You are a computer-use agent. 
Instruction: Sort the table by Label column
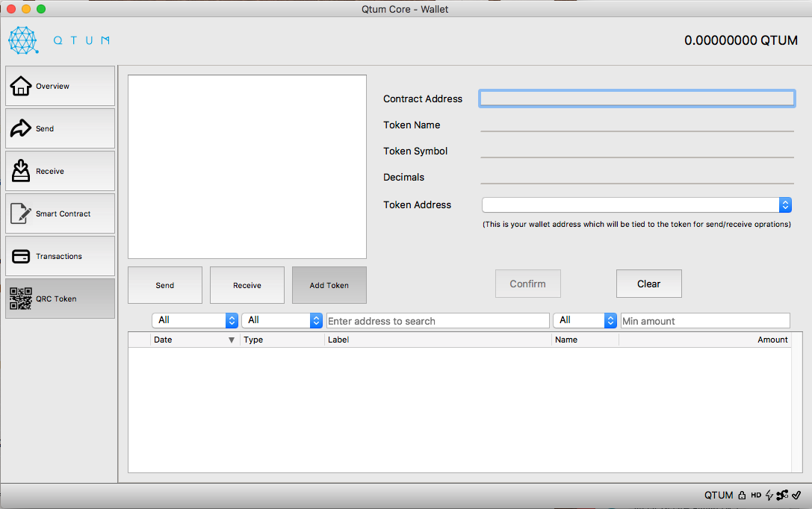pos(438,340)
